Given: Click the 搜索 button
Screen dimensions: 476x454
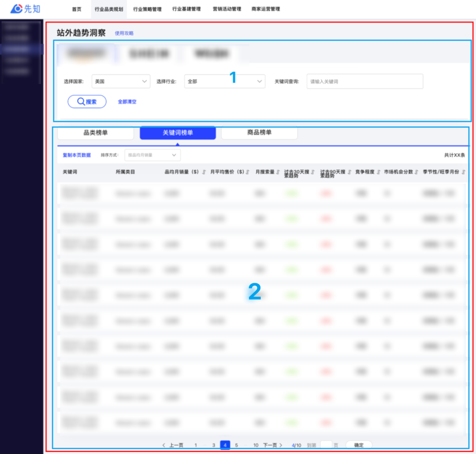Looking at the screenshot, I should pos(87,102).
